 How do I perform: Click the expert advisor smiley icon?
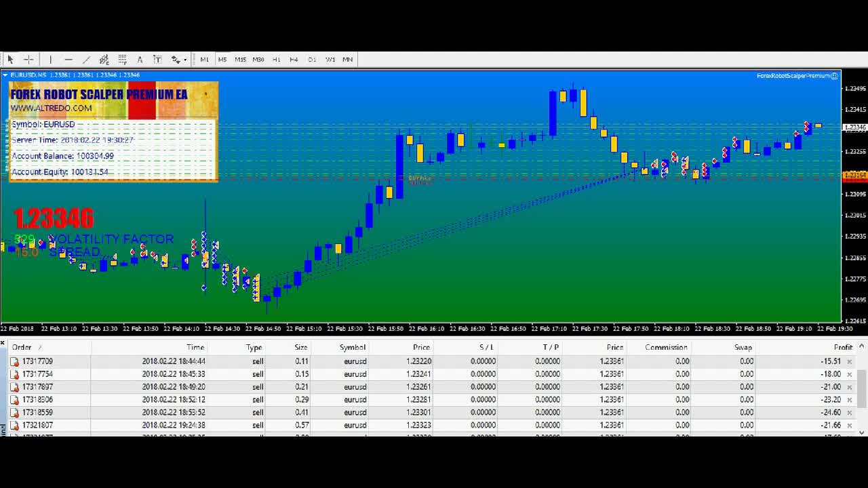(x=835, y=76)
